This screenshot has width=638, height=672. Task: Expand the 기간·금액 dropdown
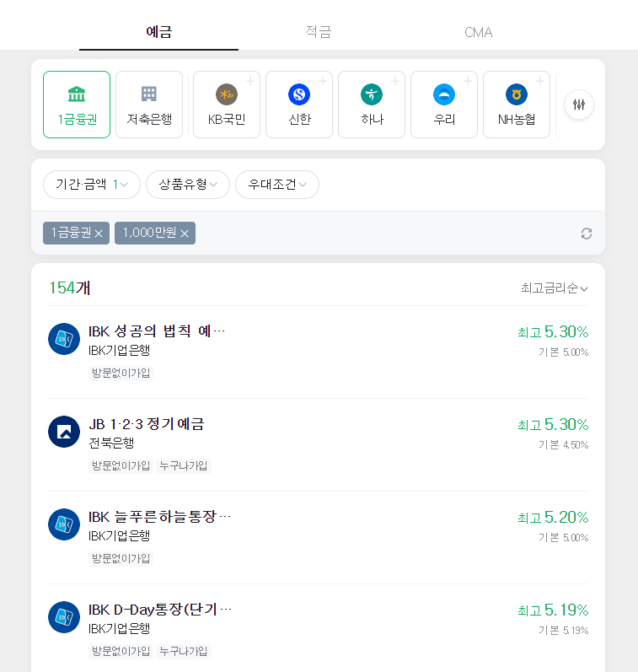tap(92, 185)
